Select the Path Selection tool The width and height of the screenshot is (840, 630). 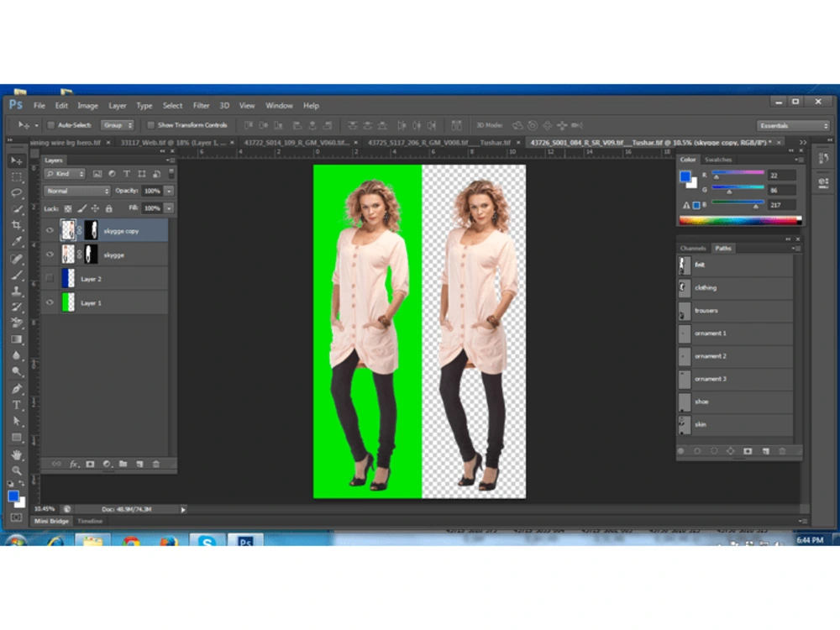[x=17, y=421]
